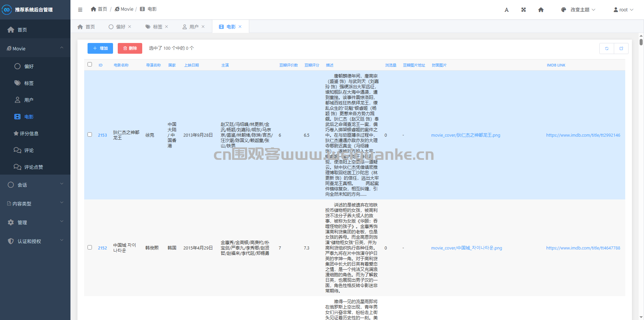
Task: Click the scrollbar down arrow
Action: pos(641,317)
